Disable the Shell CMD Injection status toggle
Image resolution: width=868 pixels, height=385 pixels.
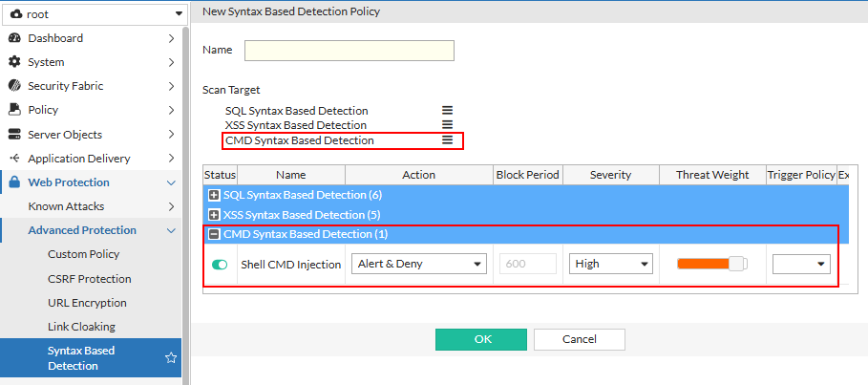pos(221,265)
